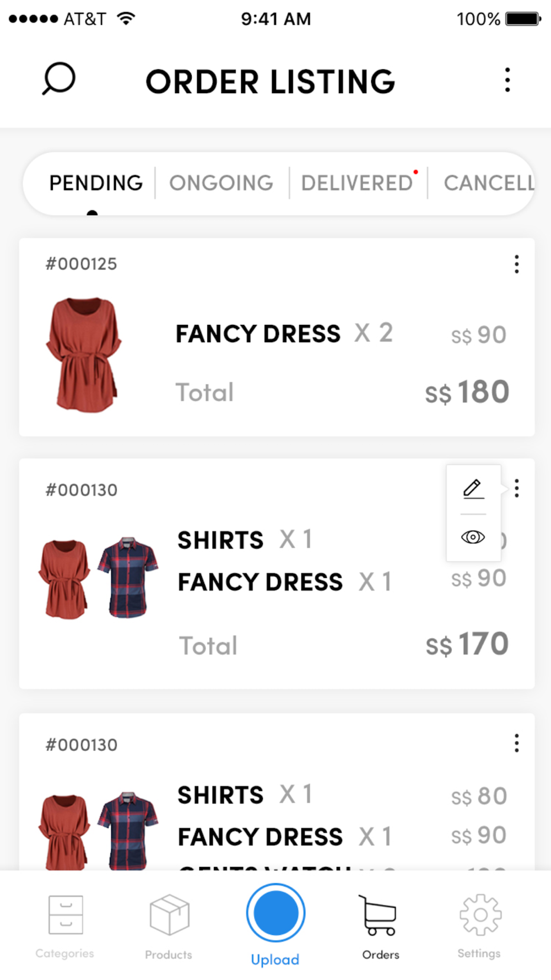
Task: Switch to the ONGOING tab
Action: [221, 183]
